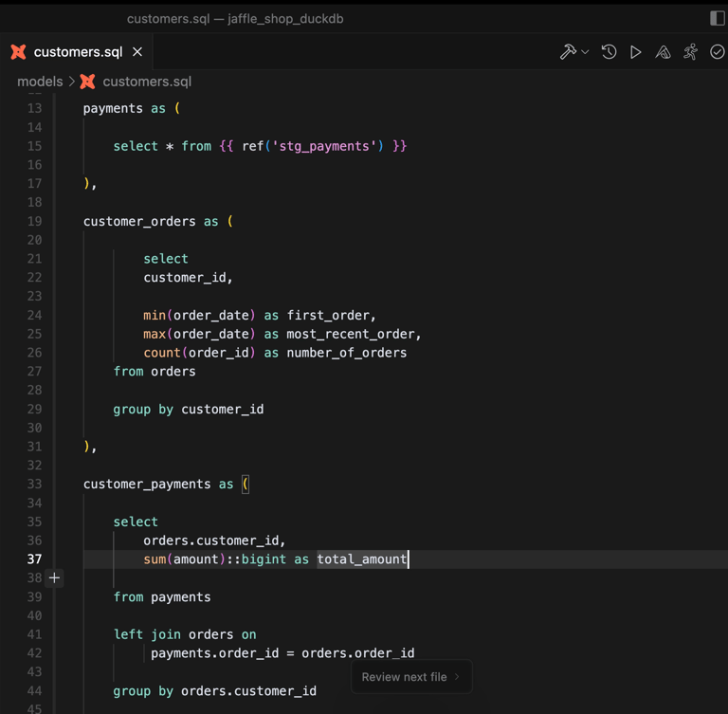Click line number 33 in the gutter
This screenshot has height=714, width=728.
pyautogui.click(x=34, y=484)
